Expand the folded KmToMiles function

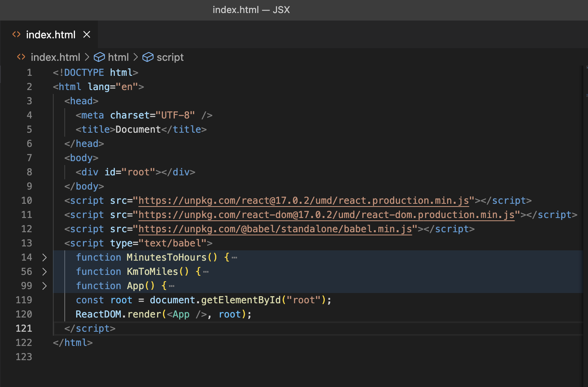pos(45,272)
